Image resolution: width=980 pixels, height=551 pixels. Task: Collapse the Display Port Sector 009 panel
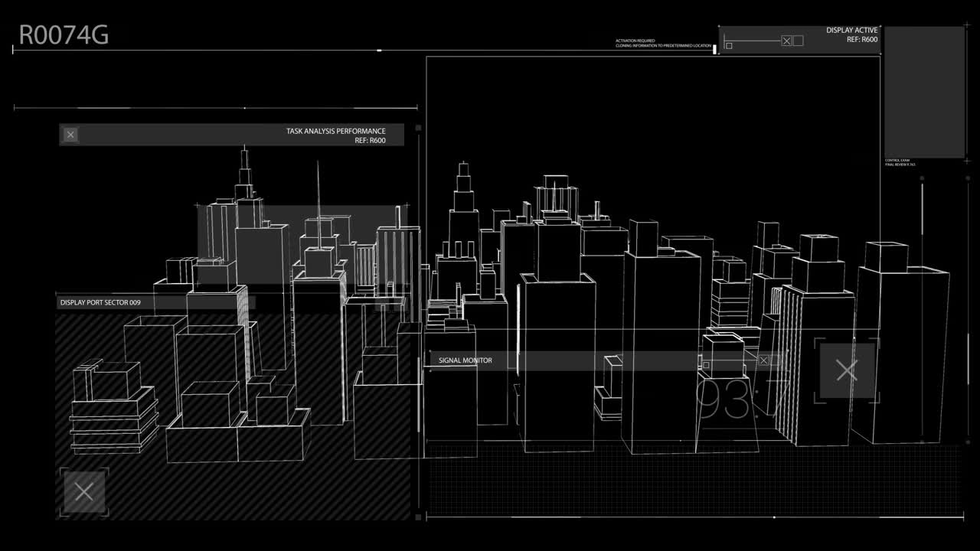point(99,302)
